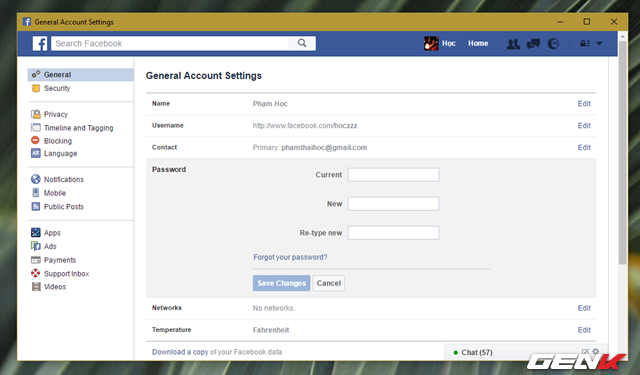This screenshot has width=640, height=375.
Task: Click the vertical scrollbar thumb
Action: [x=622, y=152]
